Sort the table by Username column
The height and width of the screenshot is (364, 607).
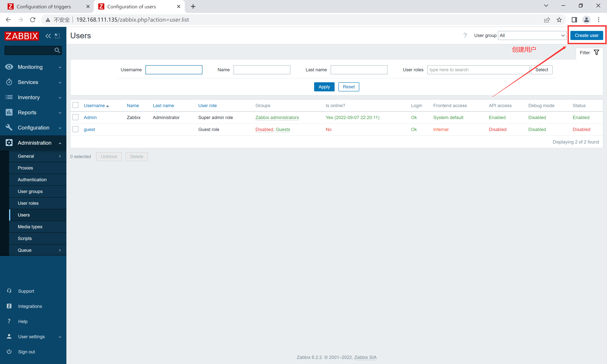coord(96,105)
